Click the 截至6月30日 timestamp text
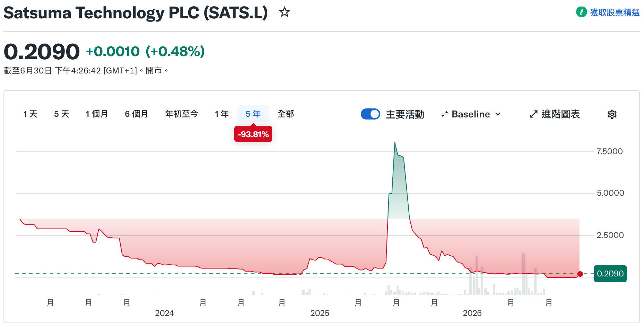644x327 pixels. (86, 71)
